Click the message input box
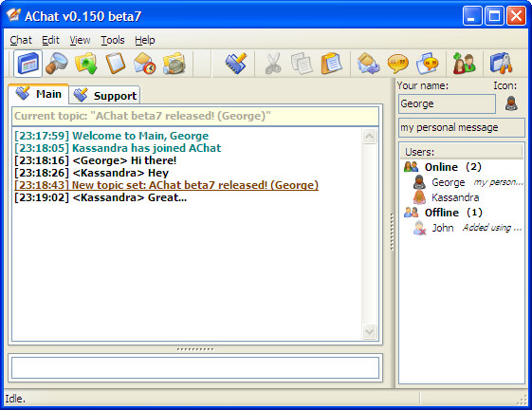 coord(195,367)
